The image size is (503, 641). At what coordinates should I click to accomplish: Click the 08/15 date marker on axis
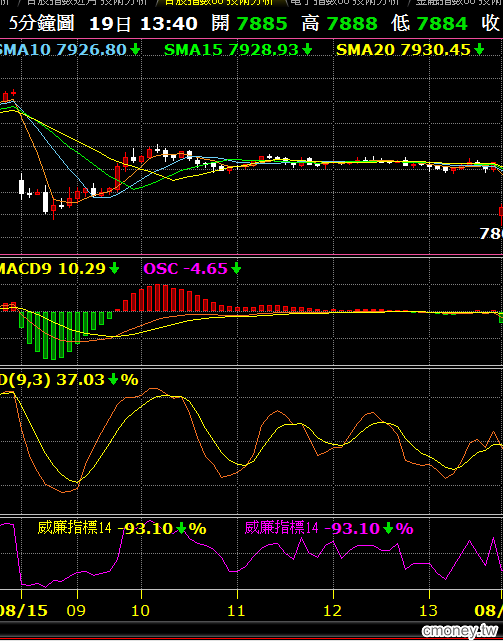[x=24, y=611]
